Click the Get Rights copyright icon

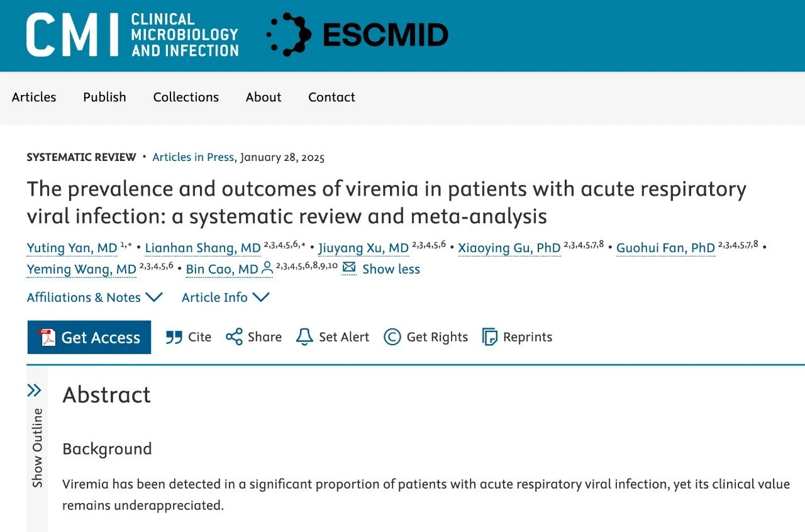[x=392, y=337]
